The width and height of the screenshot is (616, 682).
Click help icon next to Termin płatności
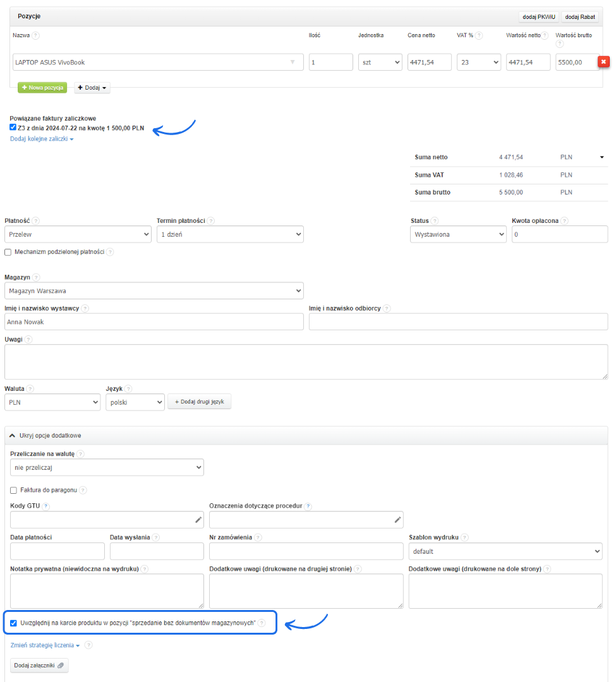(211, 221)
